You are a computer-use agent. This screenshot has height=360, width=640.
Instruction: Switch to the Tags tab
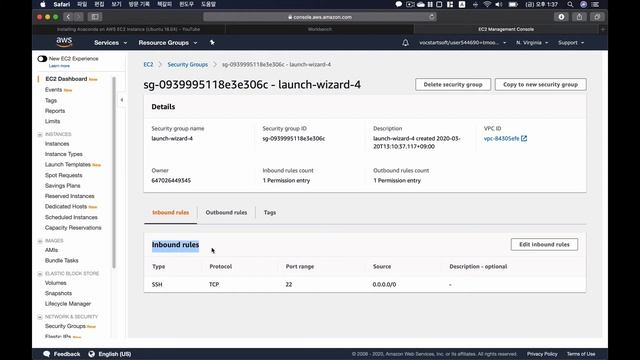click(x=270, y=212)
